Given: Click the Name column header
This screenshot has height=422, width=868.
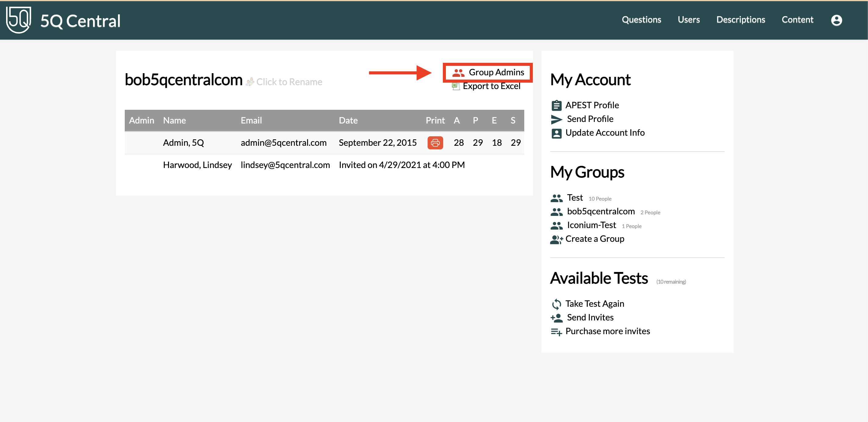Looking at the screenshot, I should tap(174, 120).
